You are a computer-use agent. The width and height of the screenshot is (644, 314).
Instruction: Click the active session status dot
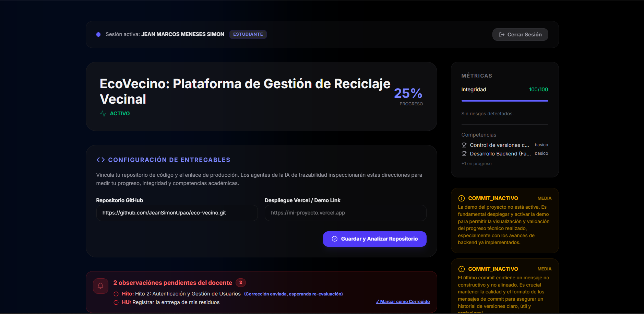98,34
